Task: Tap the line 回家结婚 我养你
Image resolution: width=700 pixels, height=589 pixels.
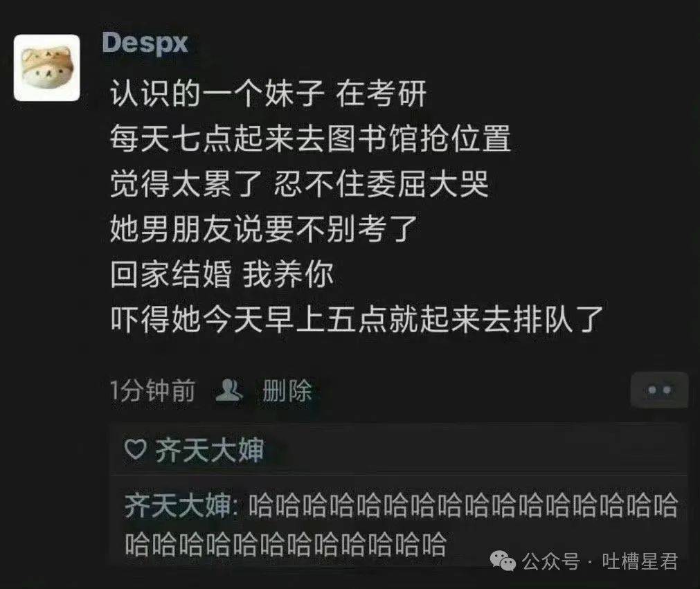Action: tap(222, 273)
